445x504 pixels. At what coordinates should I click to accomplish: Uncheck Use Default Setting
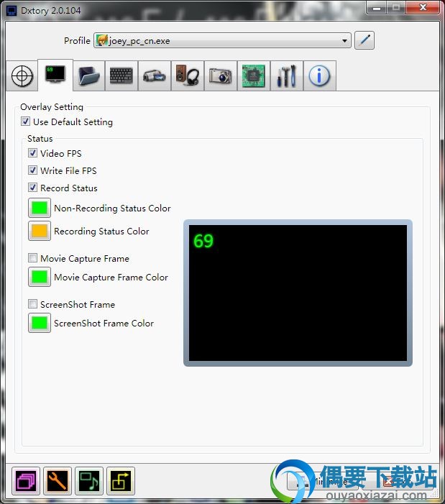click(25, 122)
